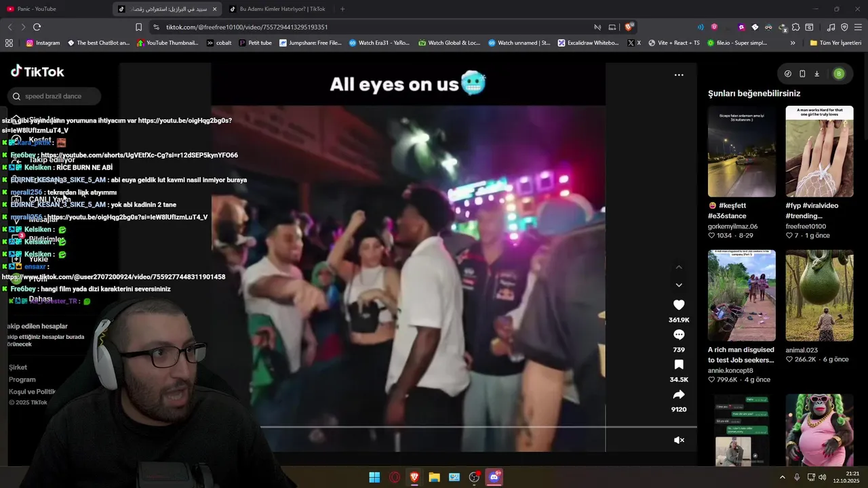Open File Explorer from the taskbar

pos(435,477)
